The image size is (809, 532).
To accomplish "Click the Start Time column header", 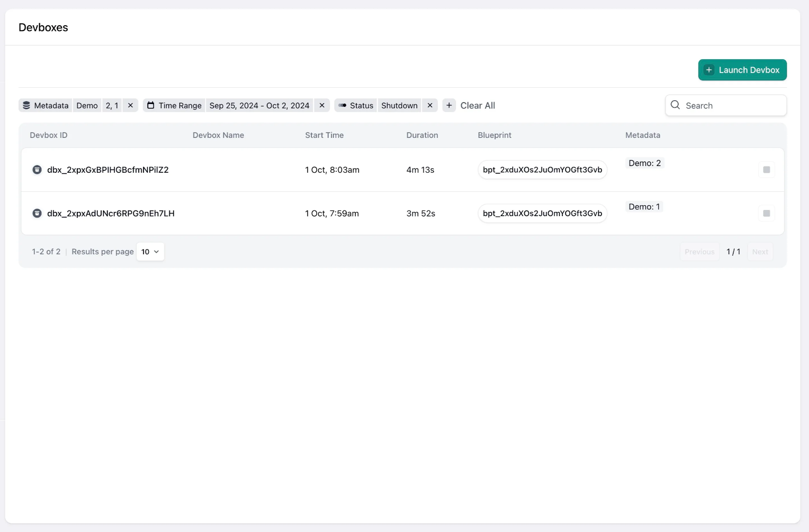I will point(324,135).
